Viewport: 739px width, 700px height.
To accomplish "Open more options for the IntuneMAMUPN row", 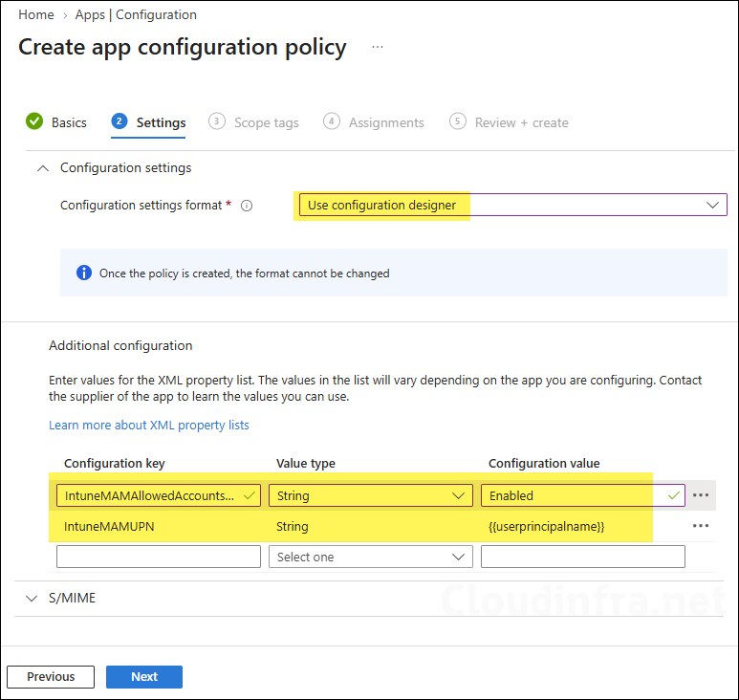I will click(x=701, y=526).
